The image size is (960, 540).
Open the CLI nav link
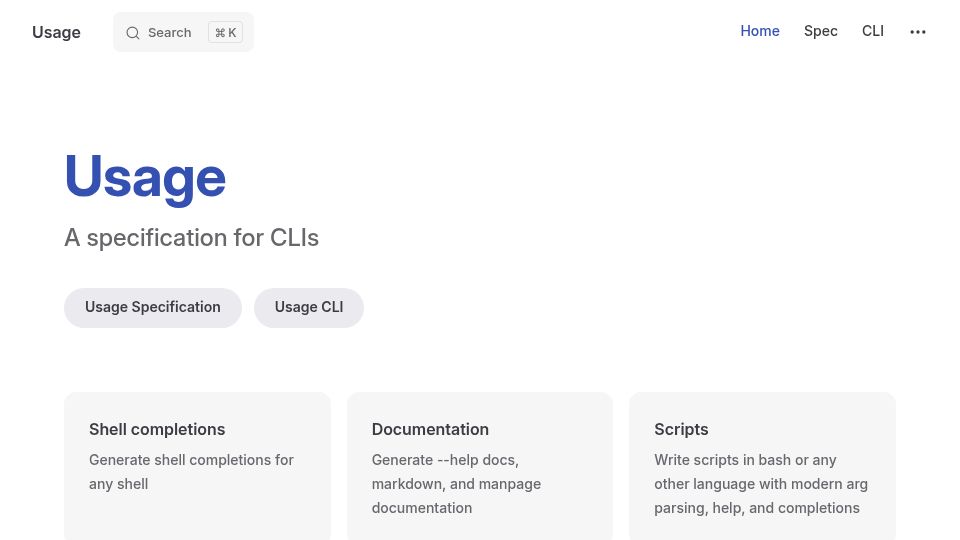point(872,31)
